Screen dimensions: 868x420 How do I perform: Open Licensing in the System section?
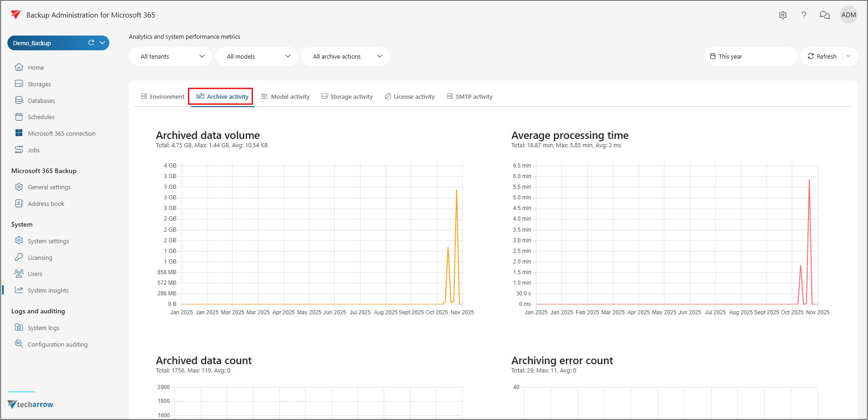pos(40,258)
